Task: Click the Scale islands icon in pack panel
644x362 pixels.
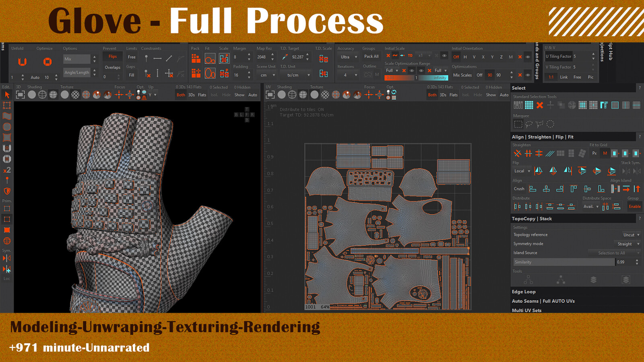Action: [x=224, y=59]
